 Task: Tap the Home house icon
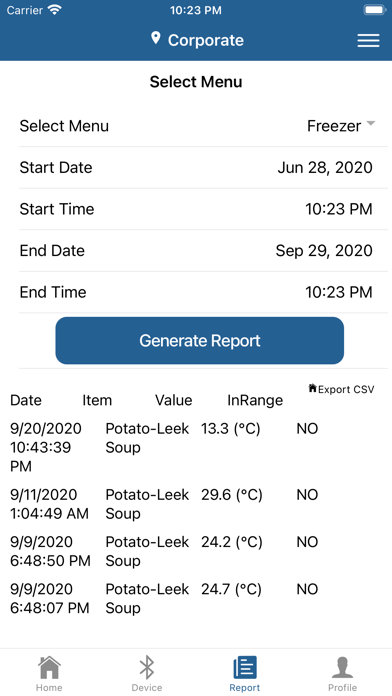coord(49,667)
